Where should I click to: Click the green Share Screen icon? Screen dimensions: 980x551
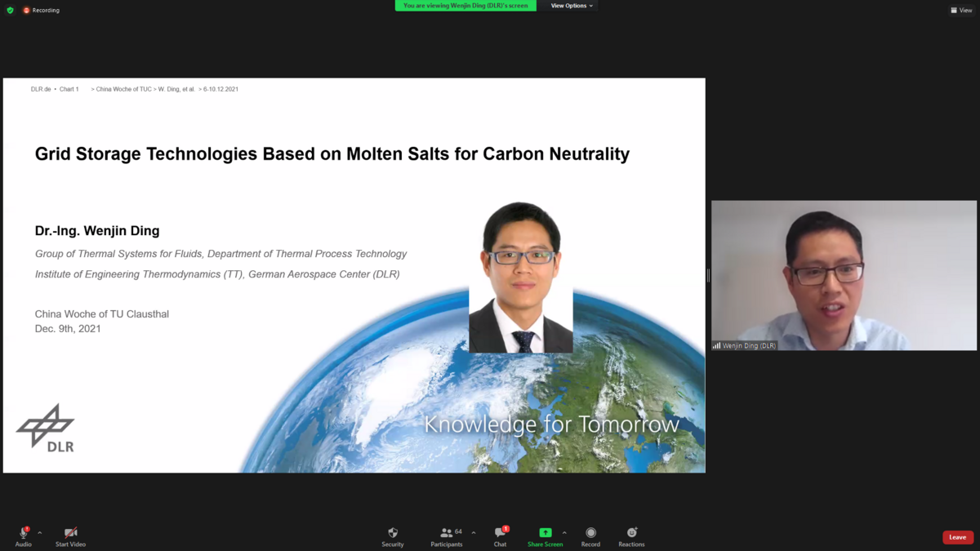545,532
